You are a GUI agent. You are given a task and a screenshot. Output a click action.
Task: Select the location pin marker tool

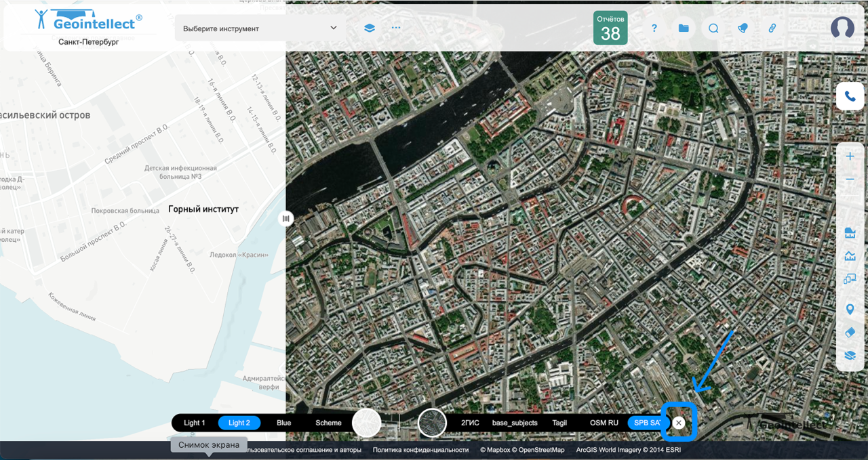tap(850, 310)
